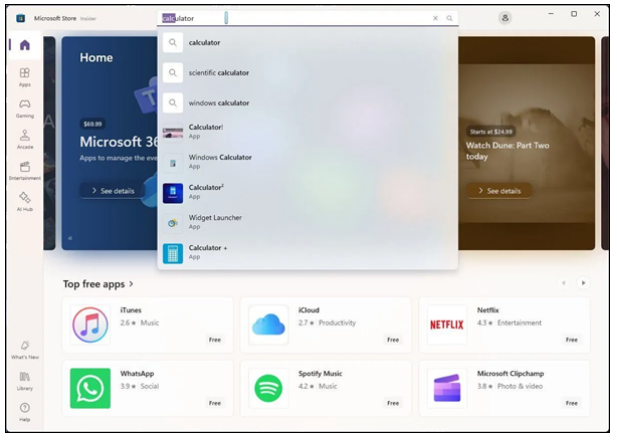This screenshot has width=617, height=441.
Task: Click the $69.99 price badge on the banner
Action: tap(93, 124)
